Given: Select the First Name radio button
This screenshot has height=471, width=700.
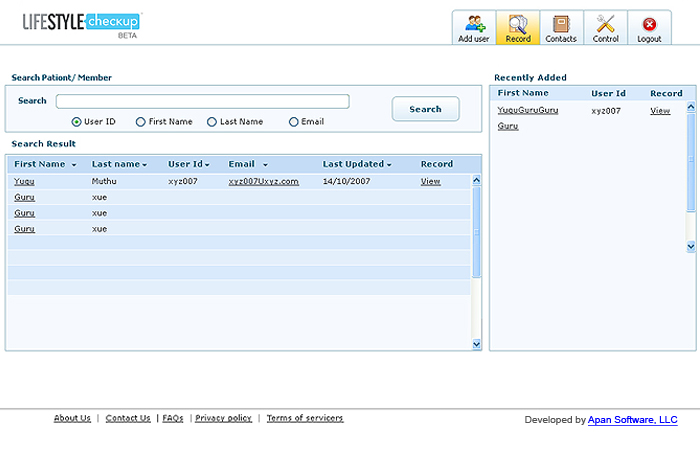Looking at the screenshot, I should point(141,122).
